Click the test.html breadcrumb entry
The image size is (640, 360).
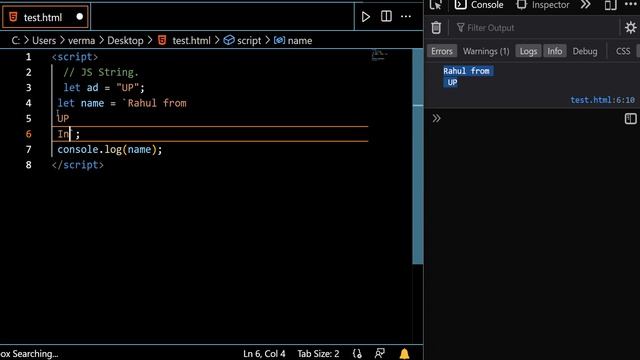point(191,40)
